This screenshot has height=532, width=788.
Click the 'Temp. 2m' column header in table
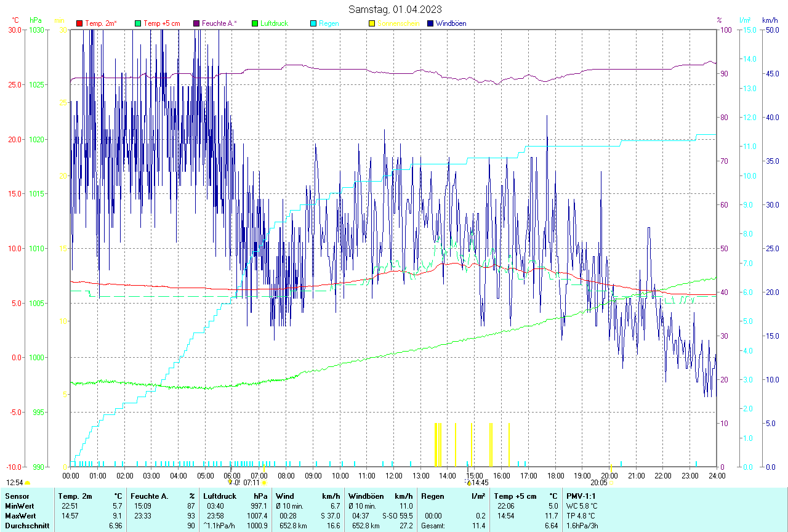tap(75, 496)
